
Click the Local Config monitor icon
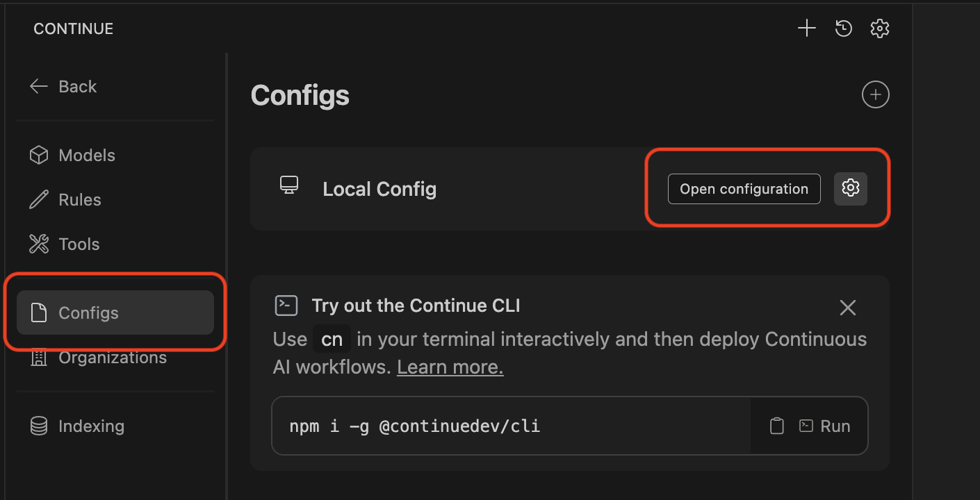point(289,185)
